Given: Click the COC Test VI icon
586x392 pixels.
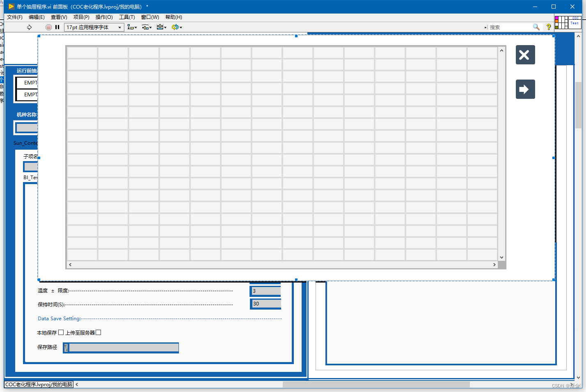Looking at the screenshot, I should point(575,23).
